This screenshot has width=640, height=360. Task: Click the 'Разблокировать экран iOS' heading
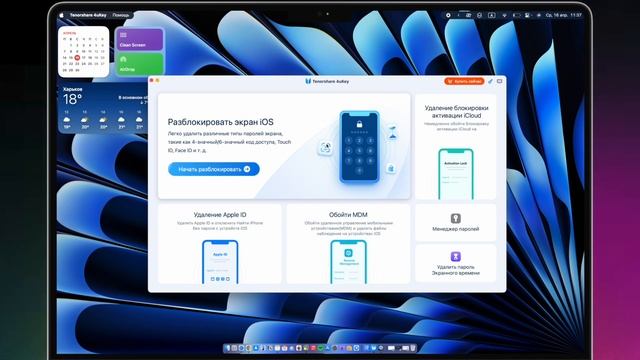click(x=220, y=122)
